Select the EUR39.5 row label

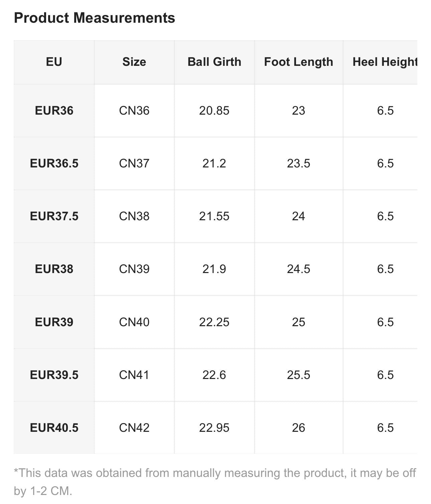pos(54,375)
